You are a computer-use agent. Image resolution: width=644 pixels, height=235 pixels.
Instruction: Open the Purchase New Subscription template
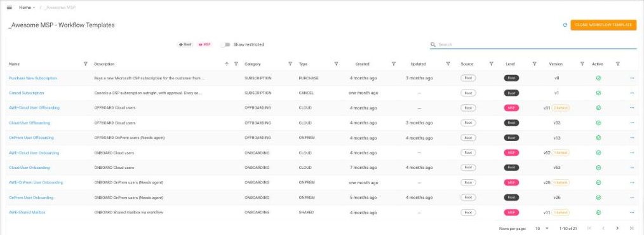tap(33, 78)
